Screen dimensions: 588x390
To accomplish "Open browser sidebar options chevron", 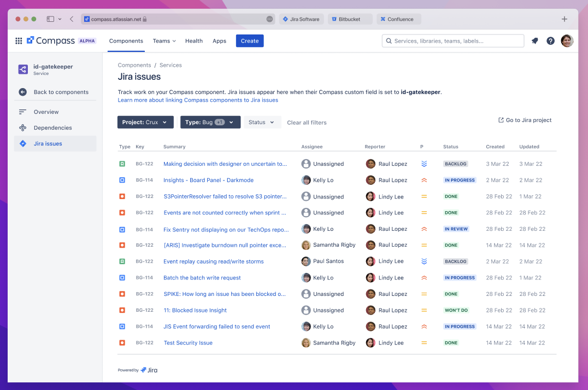I will click(x=60, y=19).
